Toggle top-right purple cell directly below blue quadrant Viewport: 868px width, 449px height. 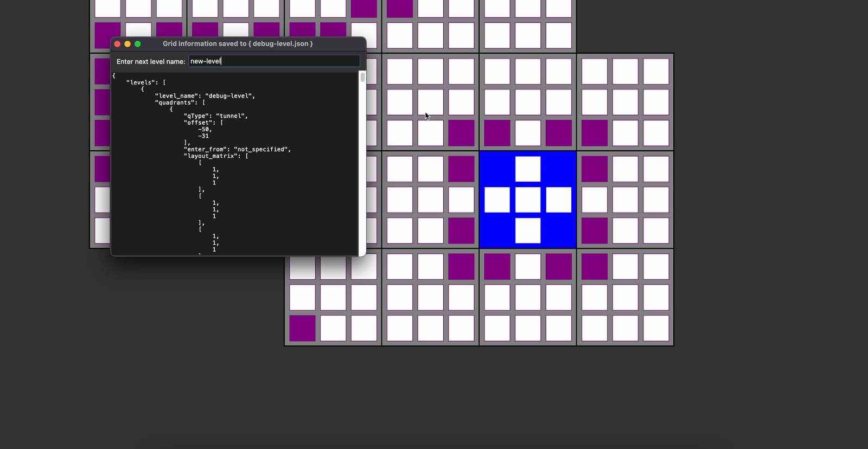558,267
